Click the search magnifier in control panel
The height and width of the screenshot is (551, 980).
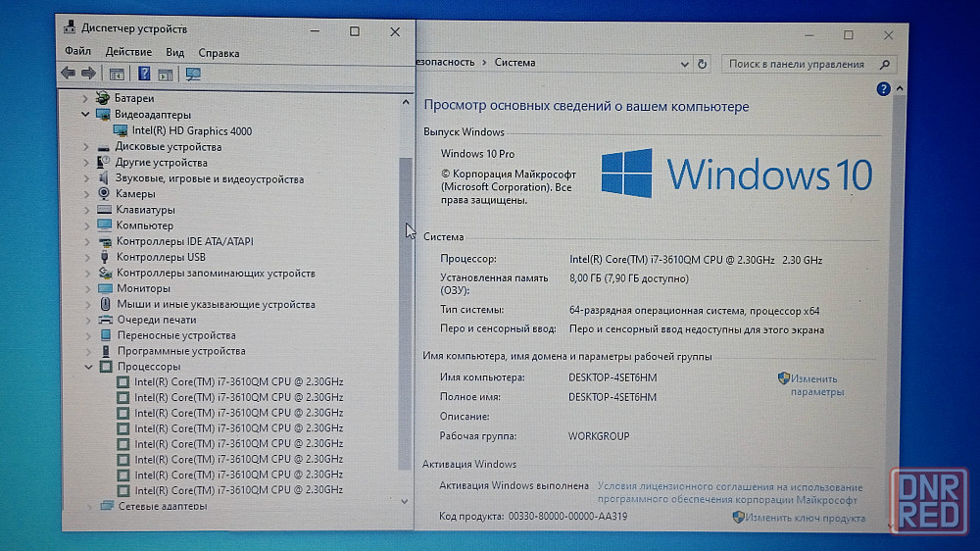tap(884, 65)
